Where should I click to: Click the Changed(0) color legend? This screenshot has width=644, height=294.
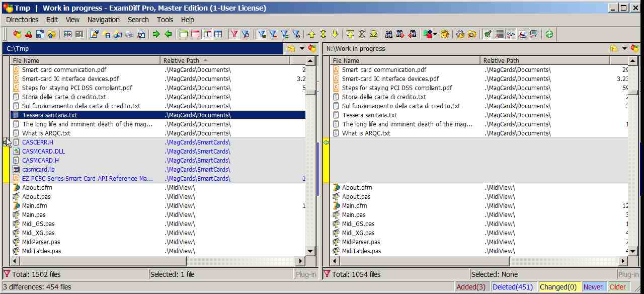558,287
